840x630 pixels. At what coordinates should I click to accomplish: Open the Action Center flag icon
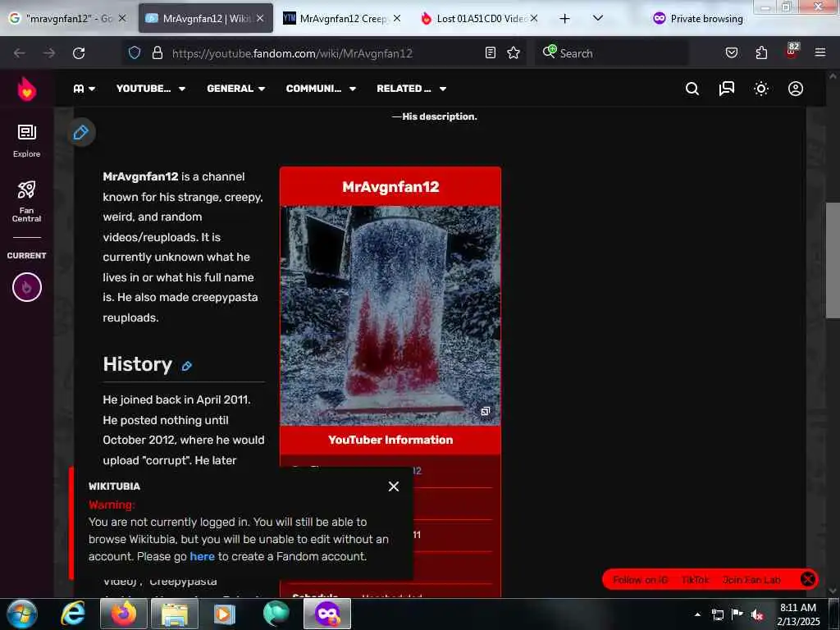click(737, 614)
